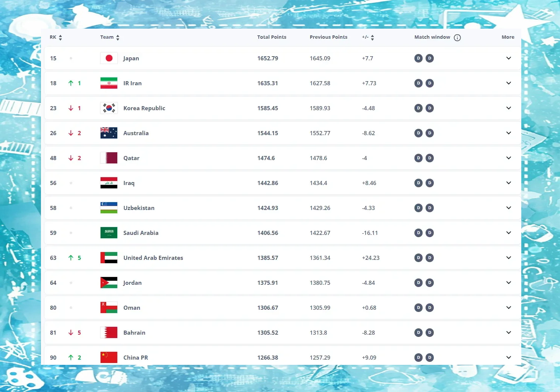This screenshot has height=392, width=560.
Task: Click the Korea Republic flag
Action: [109, 108]
